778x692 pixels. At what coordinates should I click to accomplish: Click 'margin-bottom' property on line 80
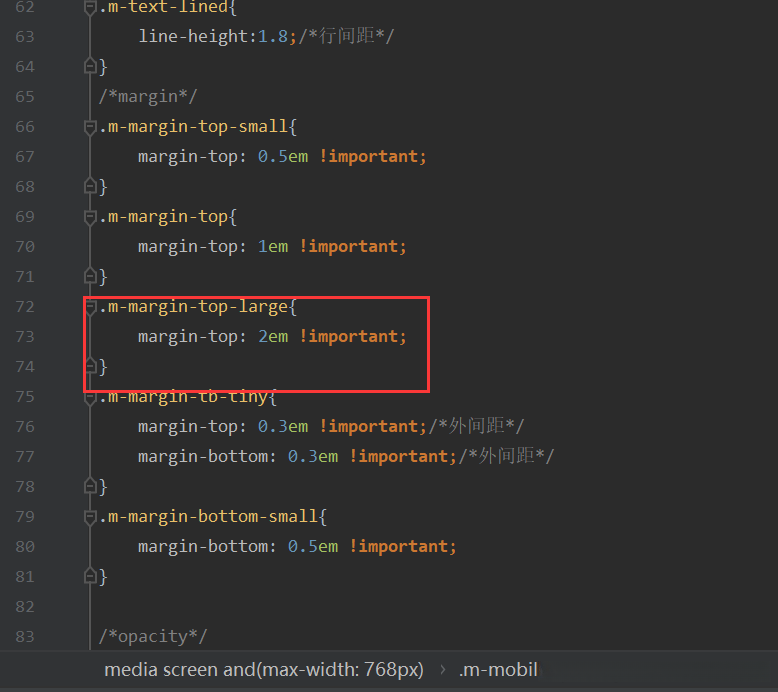tap(202, 547)
